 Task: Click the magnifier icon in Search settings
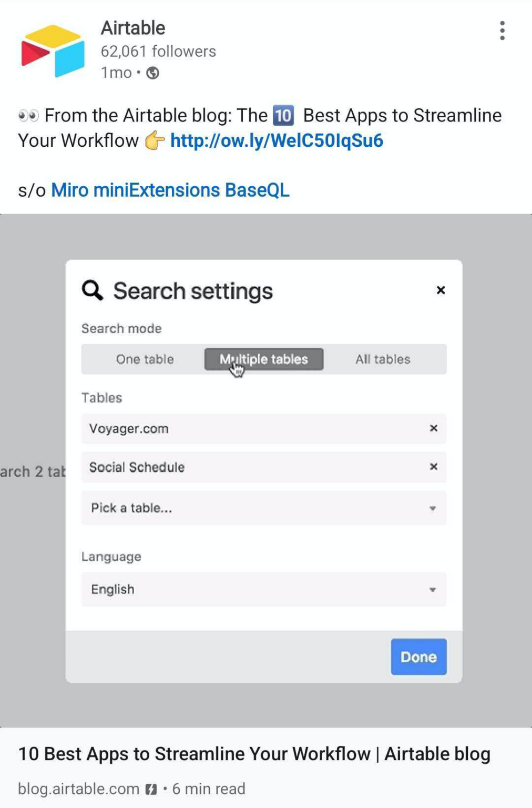[x=93, y=290]
